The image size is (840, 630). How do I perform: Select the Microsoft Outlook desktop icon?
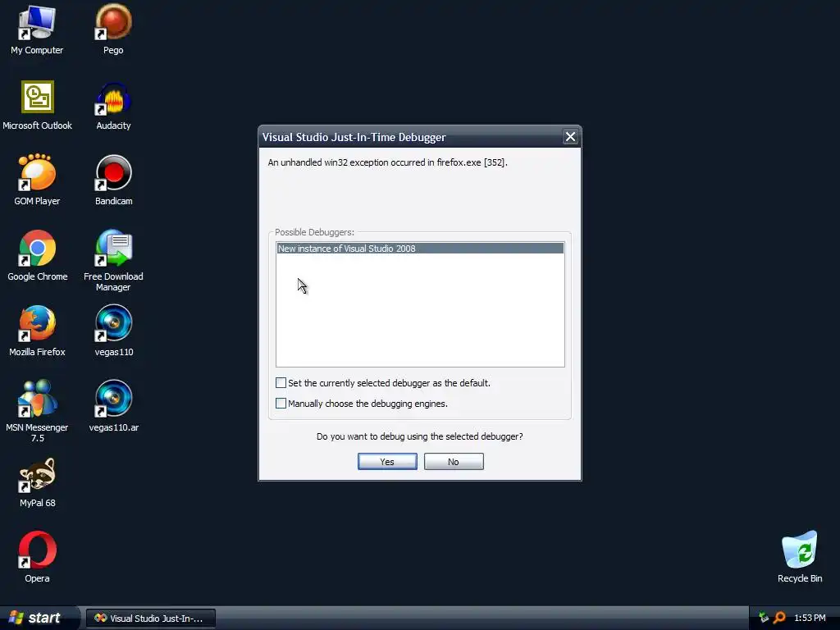click(37, 106)
